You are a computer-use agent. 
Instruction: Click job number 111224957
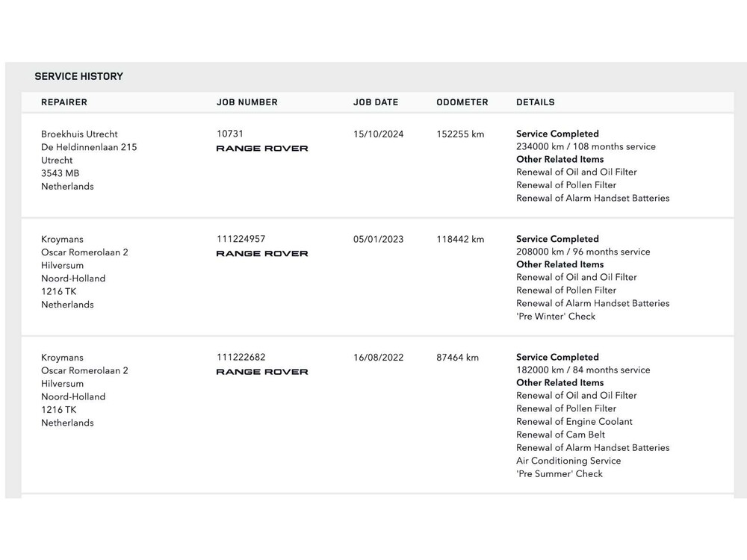[241, 239]
